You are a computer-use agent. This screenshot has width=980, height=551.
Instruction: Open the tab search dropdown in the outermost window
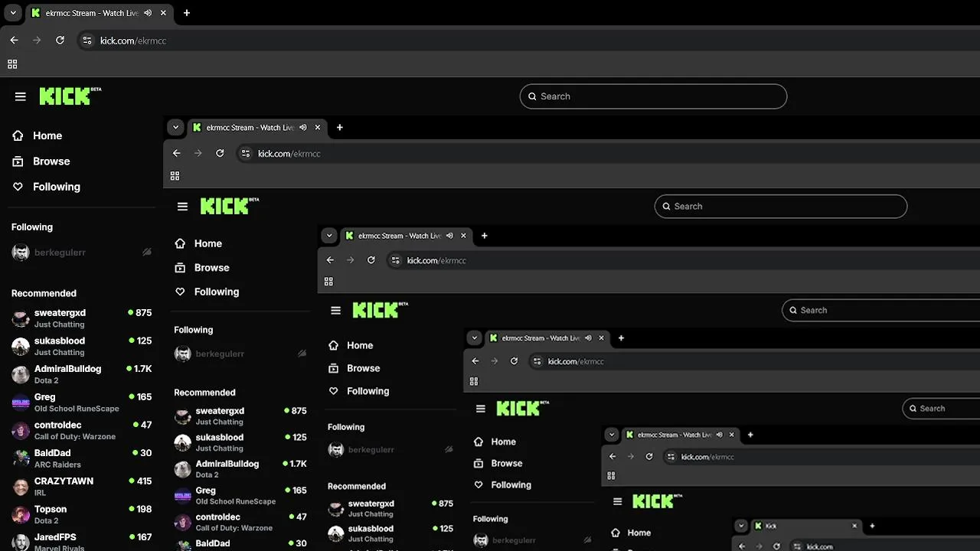point(13,13)
